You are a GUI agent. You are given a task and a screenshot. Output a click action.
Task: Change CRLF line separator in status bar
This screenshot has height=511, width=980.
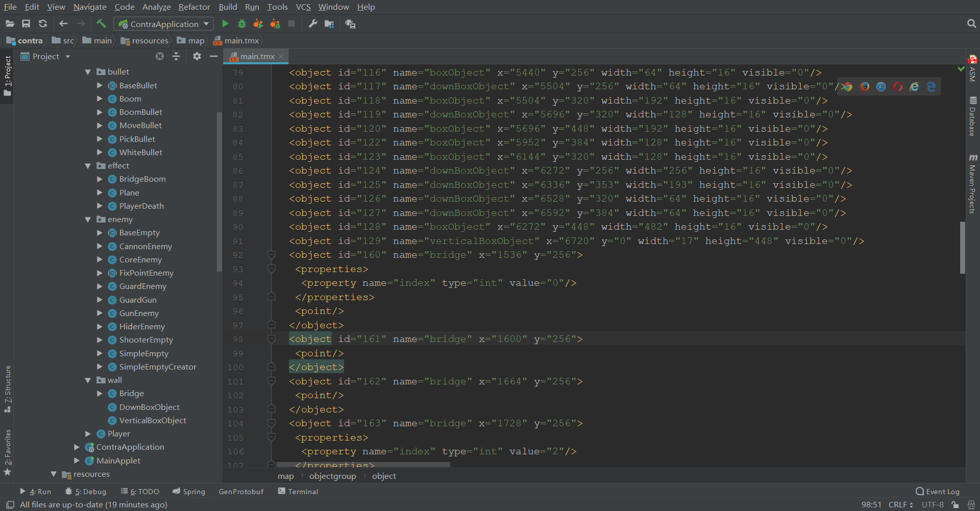pos(901,505)
